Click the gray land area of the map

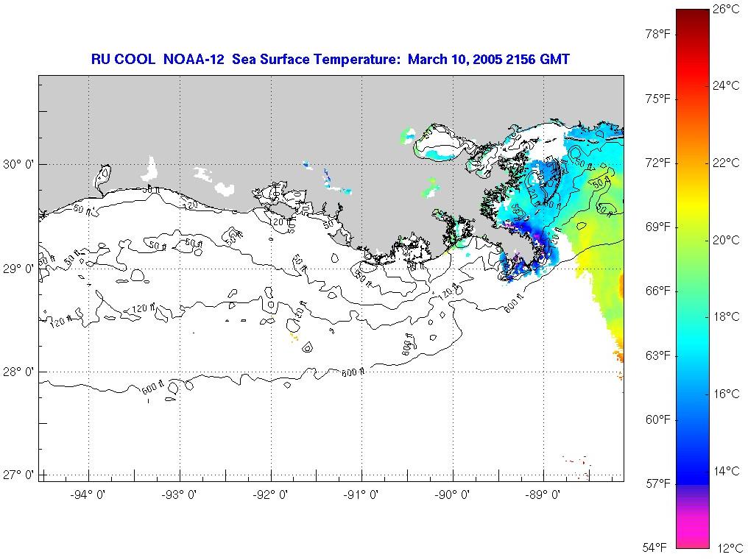click(239, 119)
